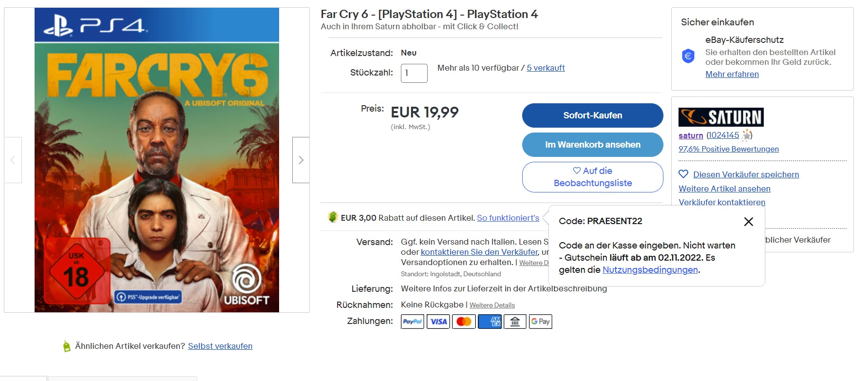Click the eBay buyer protection shield icon

pyautogui.click(x=688, y=57)
